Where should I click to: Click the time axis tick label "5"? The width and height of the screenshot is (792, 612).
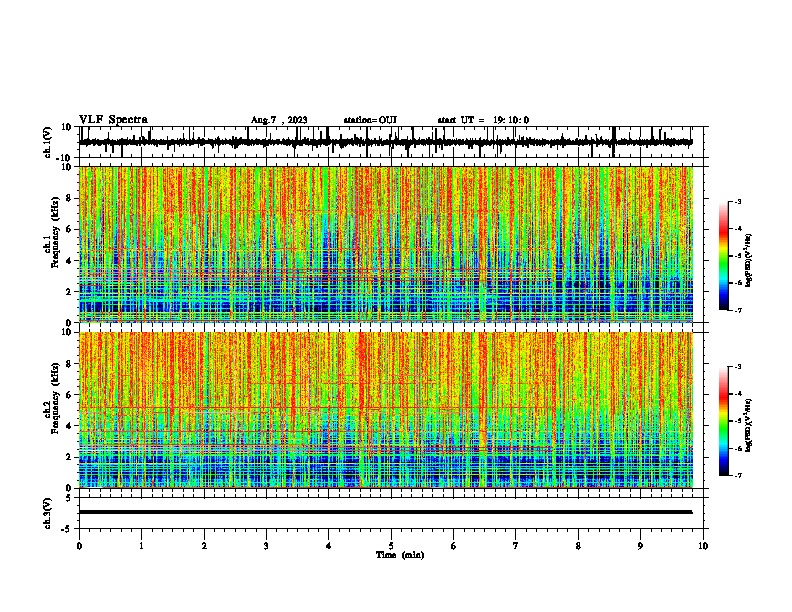[391, 546]
